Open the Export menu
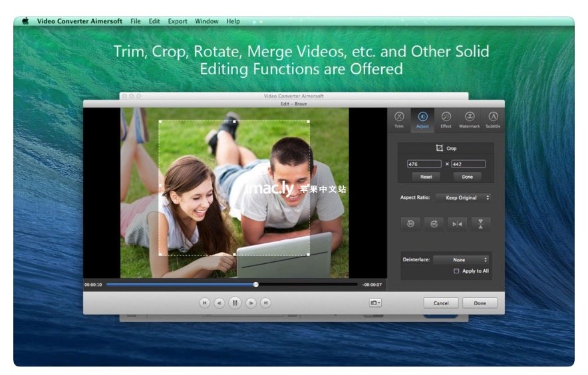This screenshot has height=375, width=588. point(178,21)
